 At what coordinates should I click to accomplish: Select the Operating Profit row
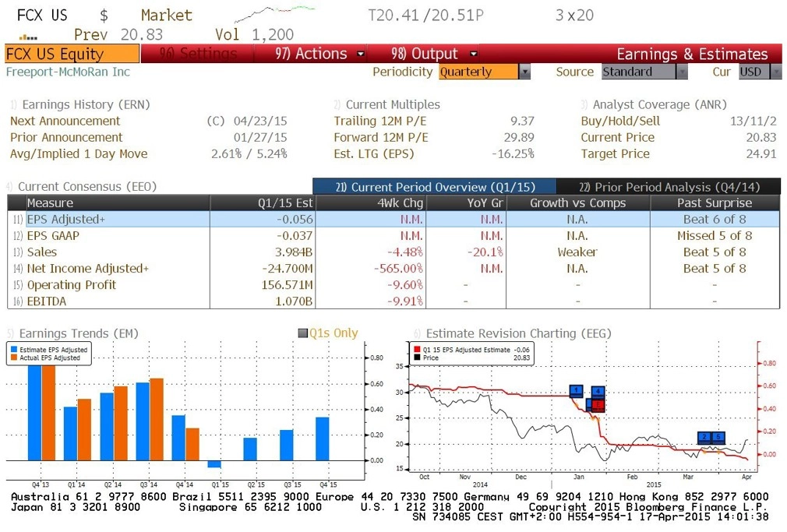[x=393, y=284]
